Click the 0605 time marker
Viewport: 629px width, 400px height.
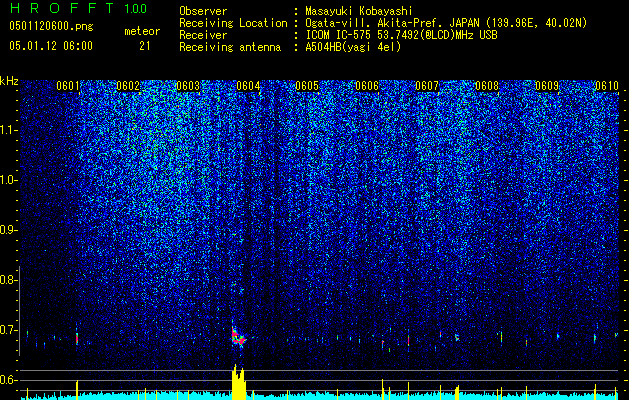pos(307,86)
